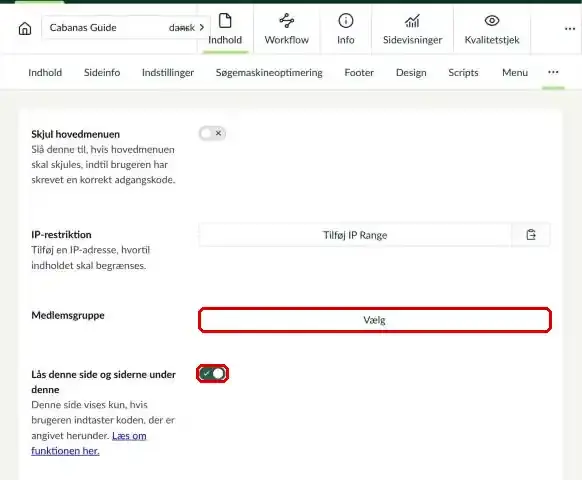
Task: Switch to the Indhold sub-tab
Action: coord(45,72)
